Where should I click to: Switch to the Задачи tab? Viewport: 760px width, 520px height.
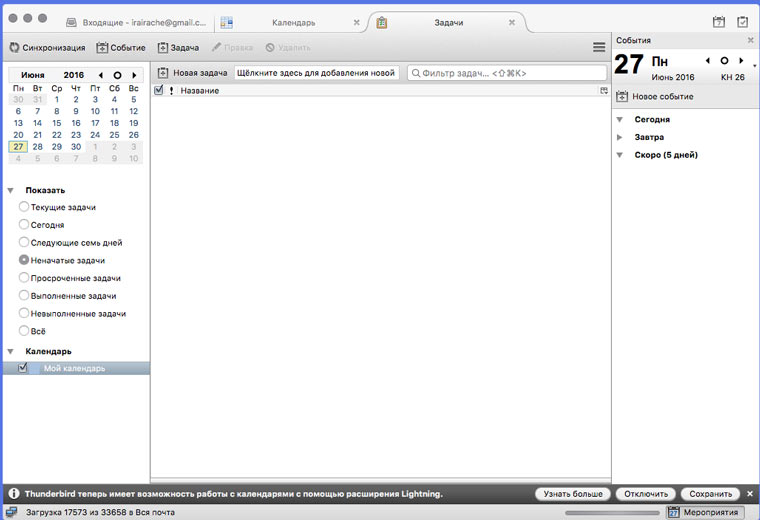tap(448, 22)
